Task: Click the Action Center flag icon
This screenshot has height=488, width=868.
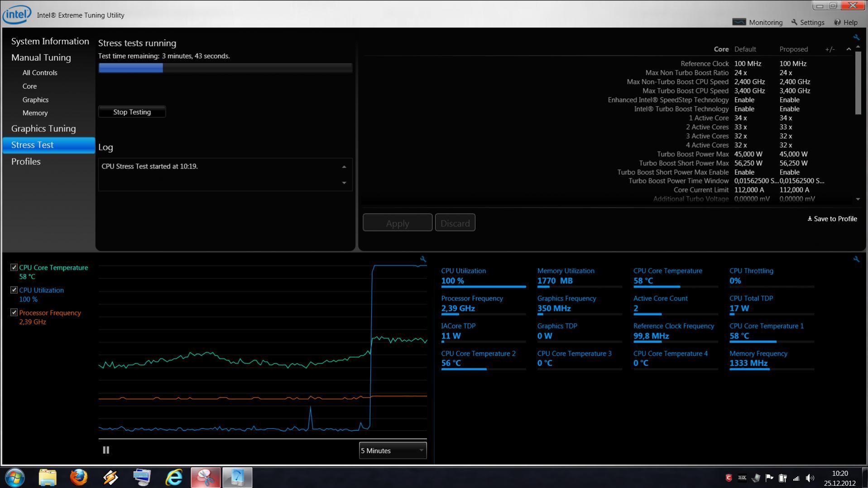Action: pos(769,478)
